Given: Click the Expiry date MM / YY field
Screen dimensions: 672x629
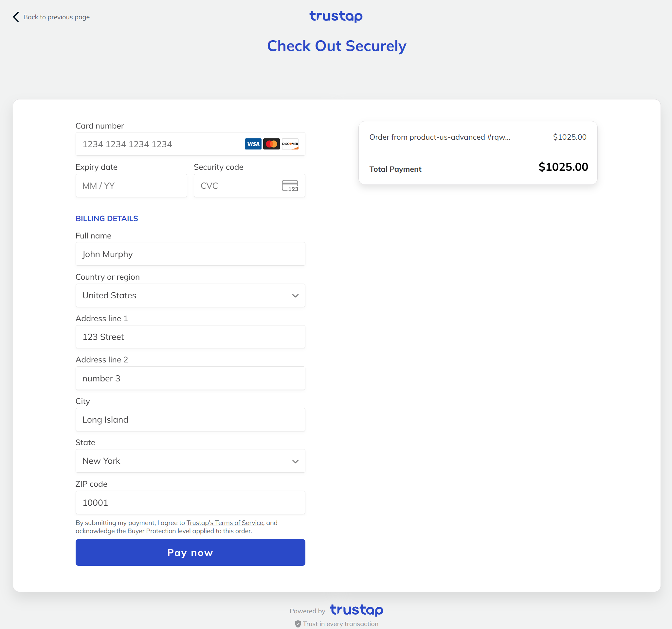Looking at the screenshot, I should tap(131, 185).
